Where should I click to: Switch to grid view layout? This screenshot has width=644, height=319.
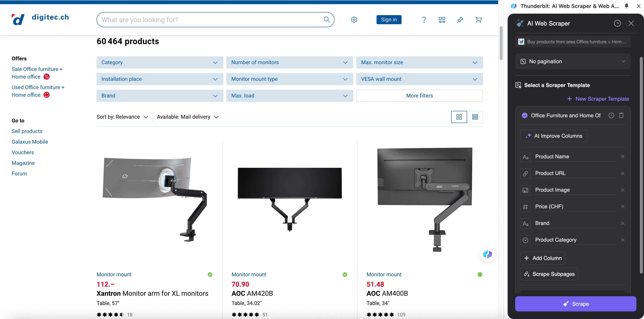click(x=459, y=117)
